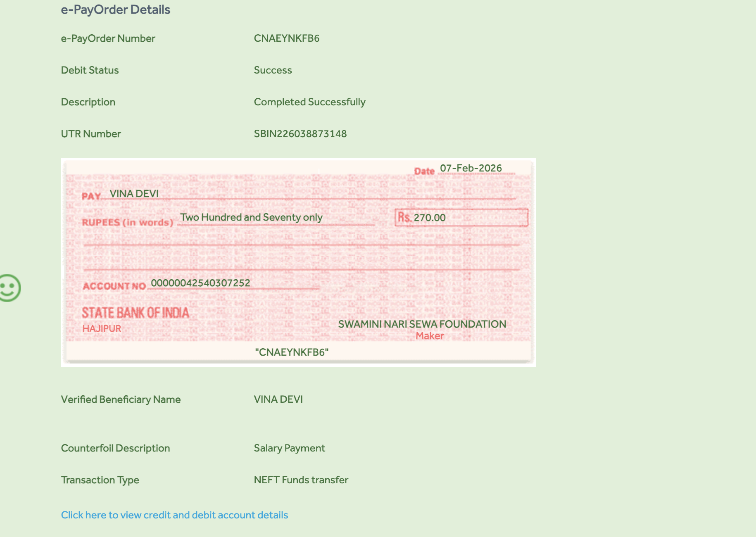756x537 pixels.
Task: Select the UTR Number value SBIN226038873148
Action: [300, 134]
